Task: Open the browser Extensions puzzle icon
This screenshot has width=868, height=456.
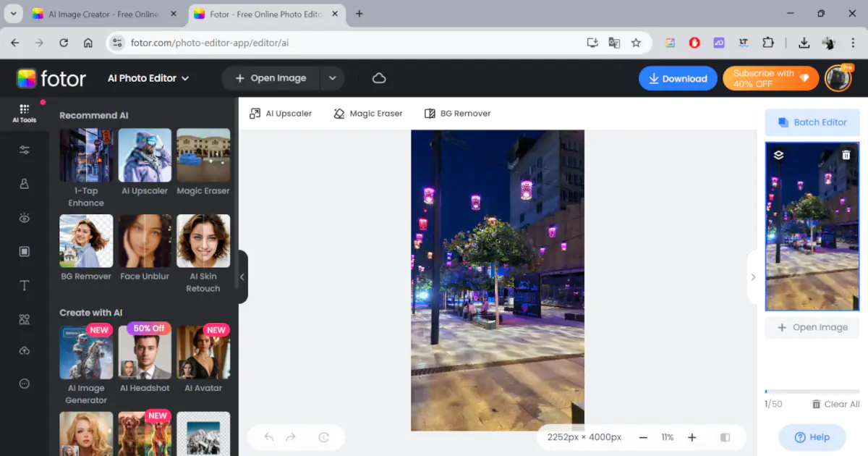Action: 768,43
